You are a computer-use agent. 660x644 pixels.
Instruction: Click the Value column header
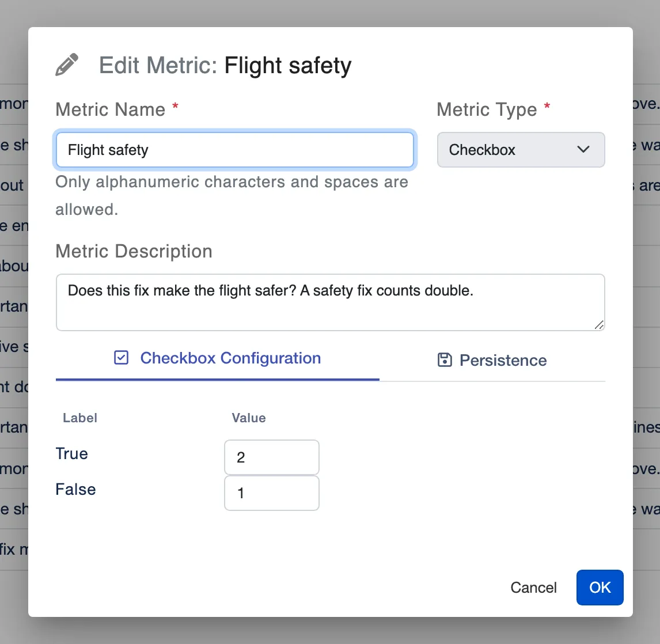pos(249,418)
